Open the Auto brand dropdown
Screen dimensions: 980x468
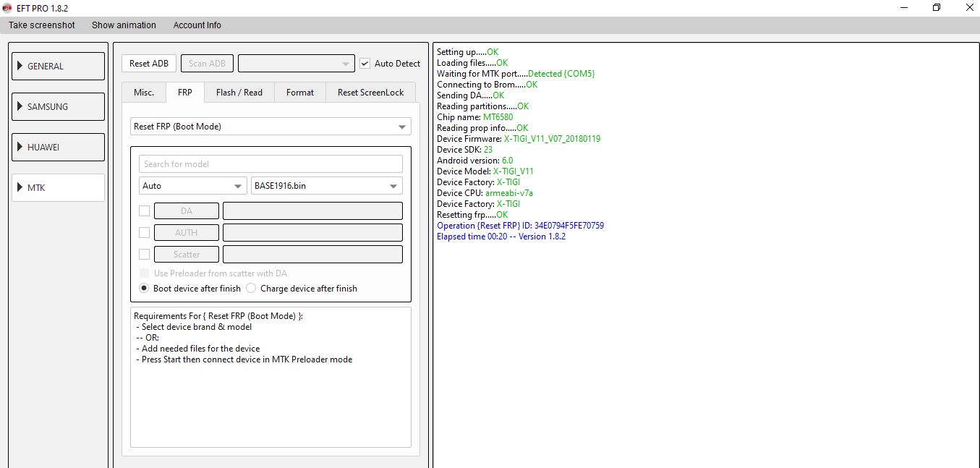(x=193, y=186)
